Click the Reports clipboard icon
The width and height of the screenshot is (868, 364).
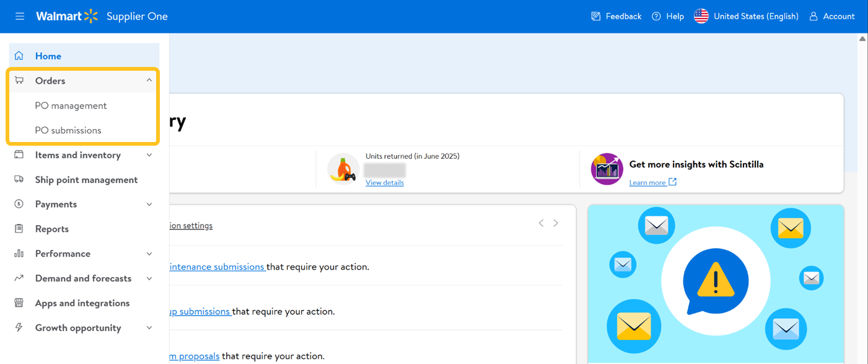coord(19,229)
